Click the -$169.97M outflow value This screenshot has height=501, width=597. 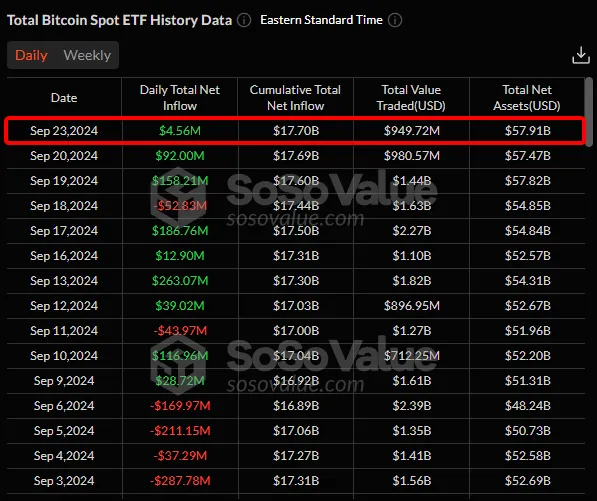pyautogui.click(x=180, y=406)
